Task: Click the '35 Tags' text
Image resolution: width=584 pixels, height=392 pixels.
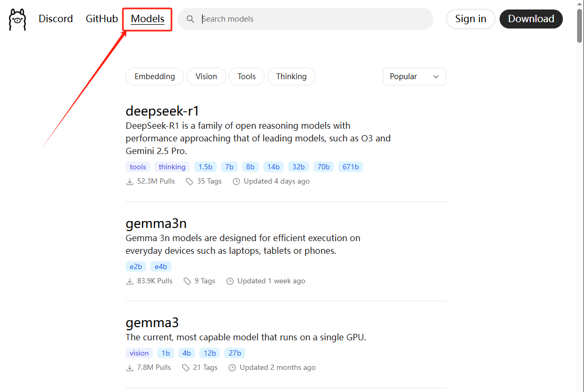Action: click(209, 181)
